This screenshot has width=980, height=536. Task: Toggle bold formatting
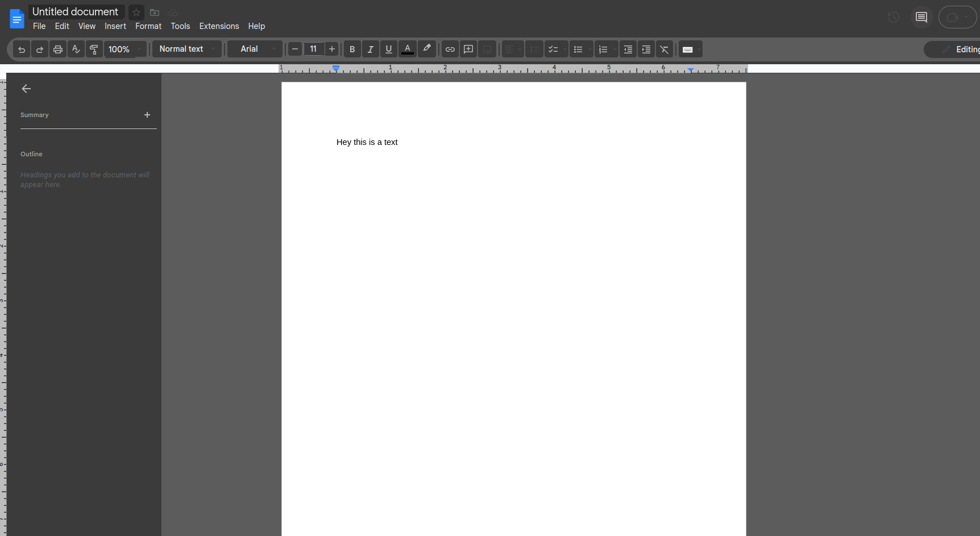coord(352,49)
